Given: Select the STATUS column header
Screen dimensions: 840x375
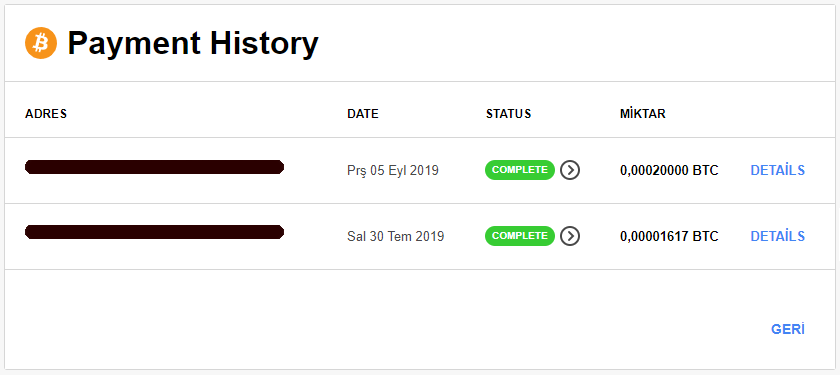Looking at the screenshot, I should (x=508, y=114).
